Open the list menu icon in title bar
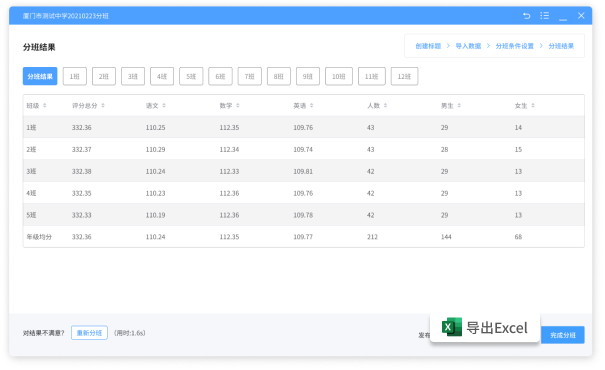605x370 pixels. (x=544, y=15)
